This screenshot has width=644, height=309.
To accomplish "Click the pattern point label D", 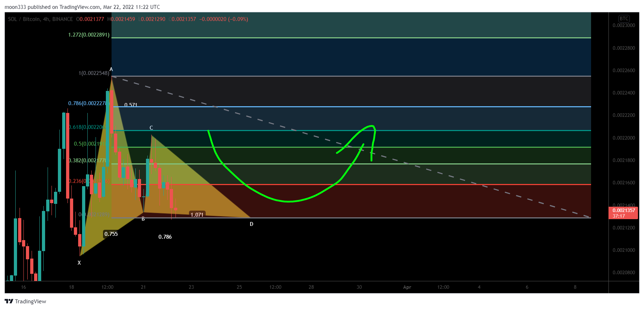I will point(251,224).
